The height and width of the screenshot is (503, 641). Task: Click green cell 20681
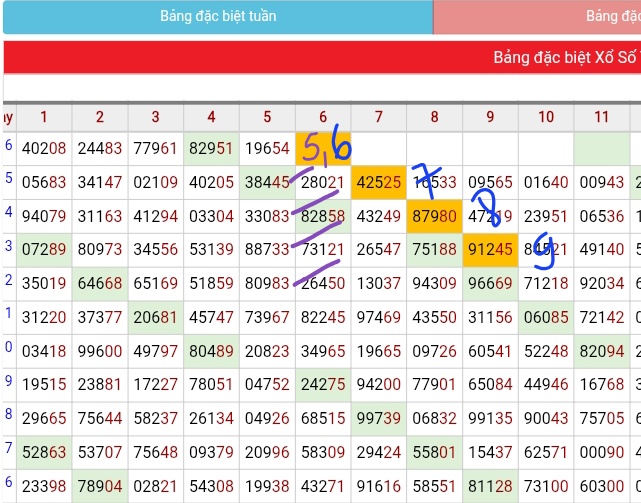tap(155, 317)
